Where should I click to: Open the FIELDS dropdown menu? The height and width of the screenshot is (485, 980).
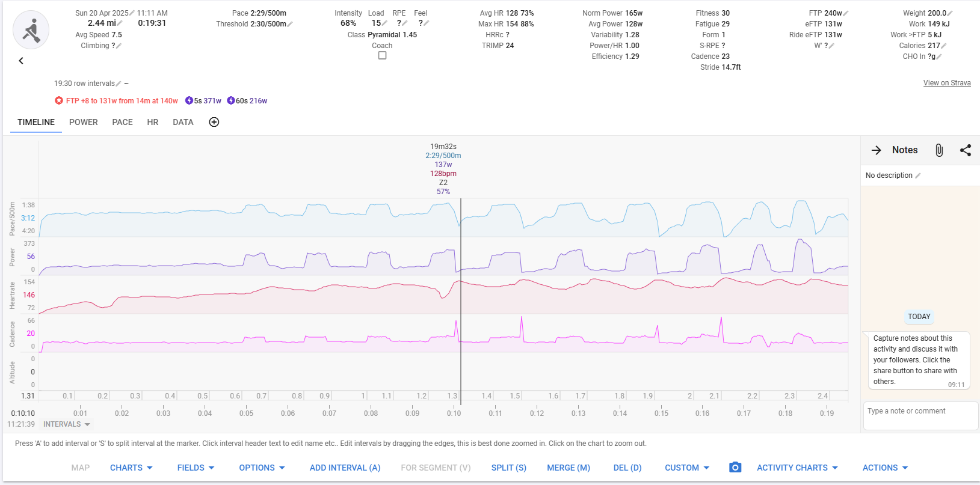click(x=196, y=468)
